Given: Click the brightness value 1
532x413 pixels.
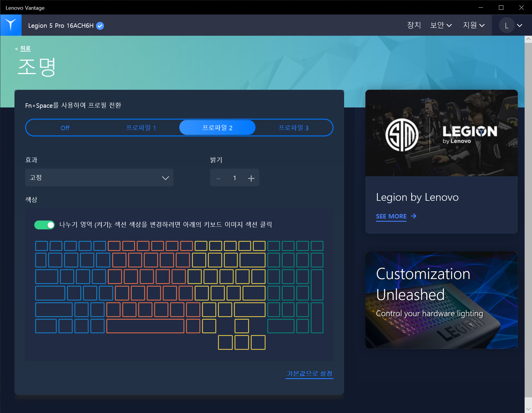Looking at the screenshot, I should click(235, 178).
